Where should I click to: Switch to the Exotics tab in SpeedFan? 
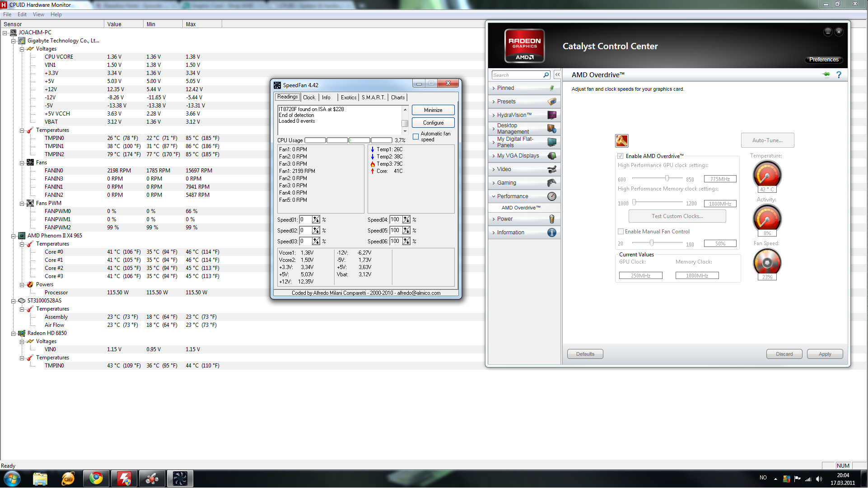pyautogui.click(x=348, y=98)
